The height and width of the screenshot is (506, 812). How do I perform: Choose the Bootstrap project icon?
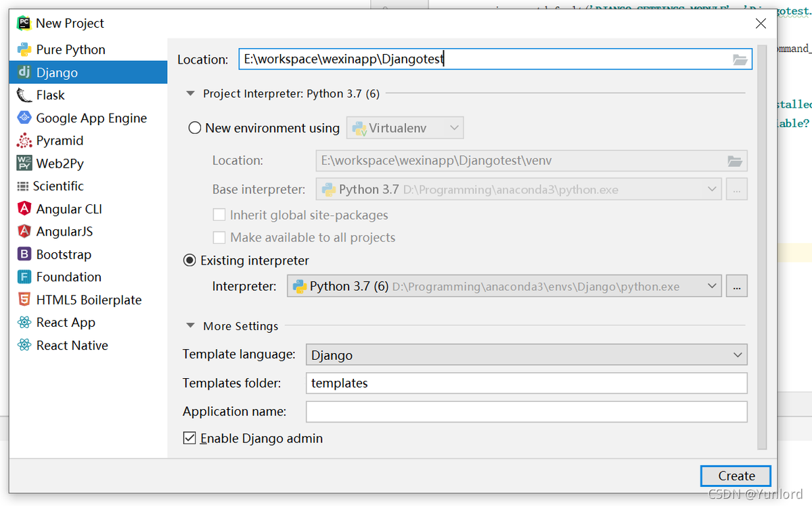pos(24,254)
